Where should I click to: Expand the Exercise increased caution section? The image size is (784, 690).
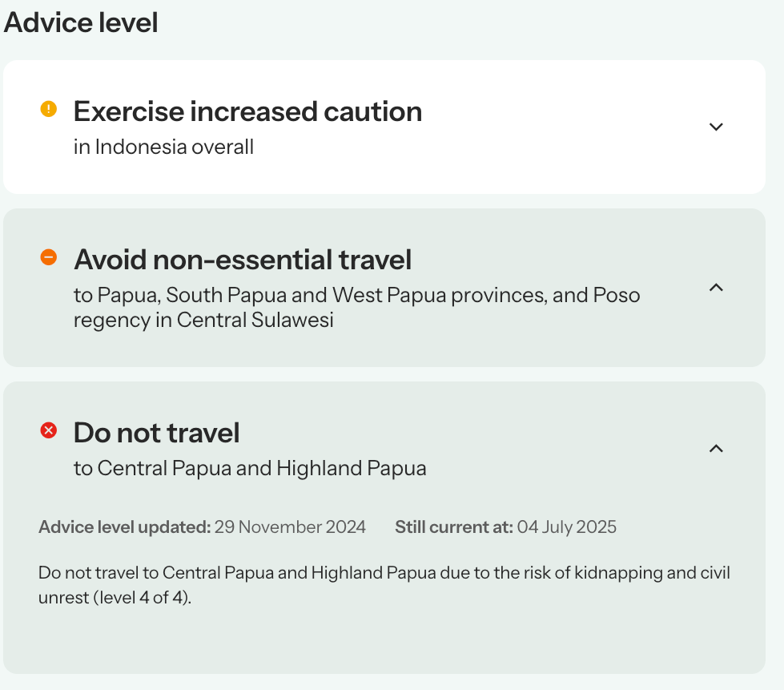click(716, 127)
